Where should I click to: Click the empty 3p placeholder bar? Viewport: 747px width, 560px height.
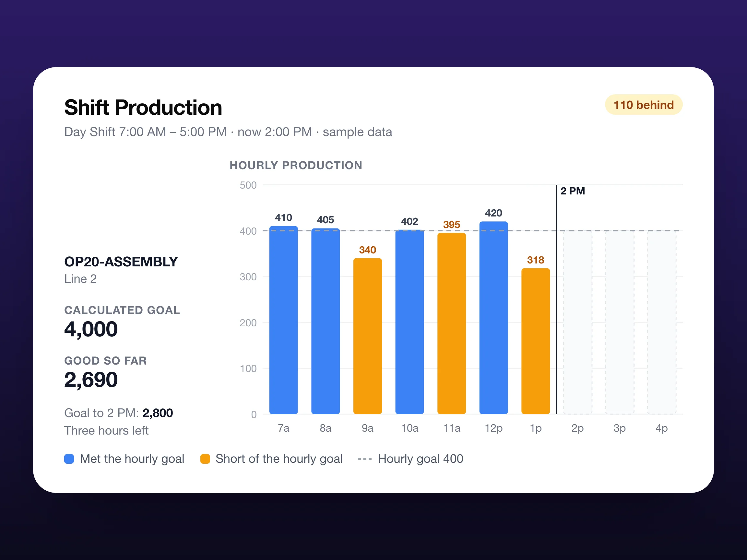tap(619, 322)
